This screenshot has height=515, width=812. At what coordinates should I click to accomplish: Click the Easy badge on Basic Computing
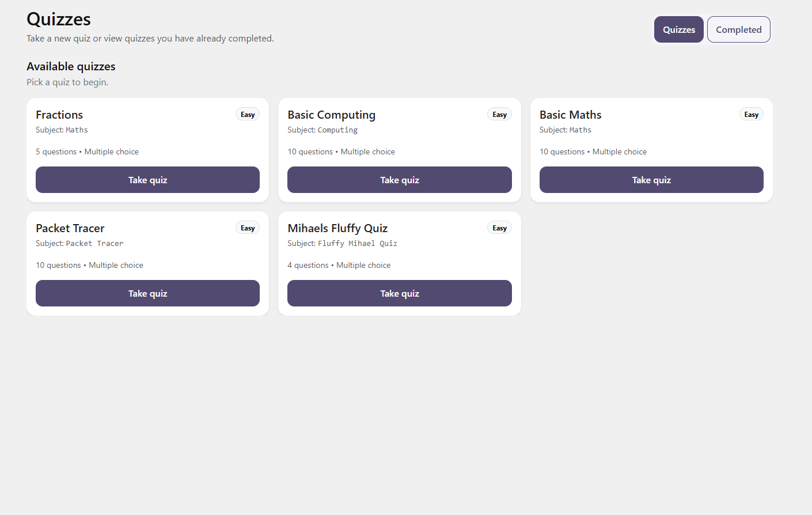(x=499, y=115)
